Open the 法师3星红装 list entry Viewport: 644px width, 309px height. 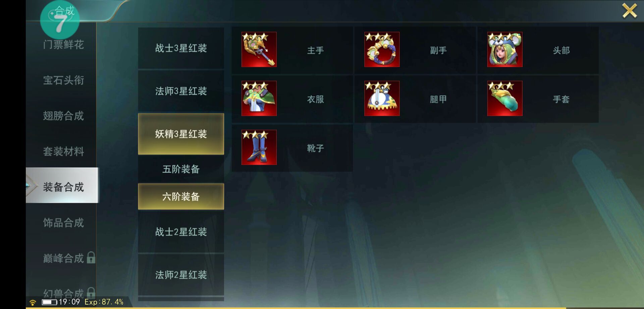click(x=181, y=91)
